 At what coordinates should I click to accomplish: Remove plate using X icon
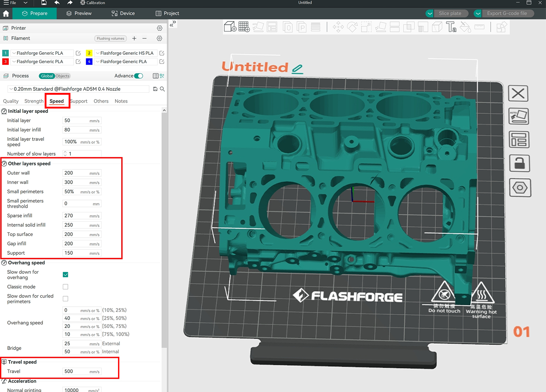[518, 94]
